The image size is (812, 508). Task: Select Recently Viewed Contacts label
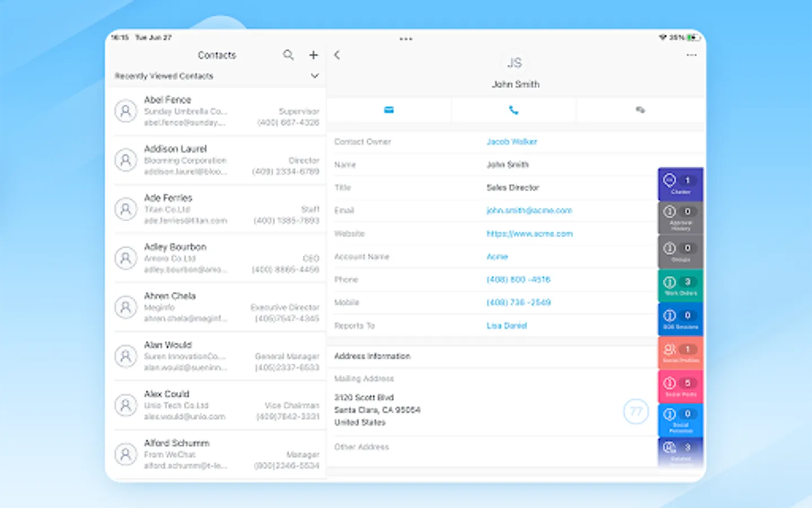pyautogui.click(x=164, y=76)
